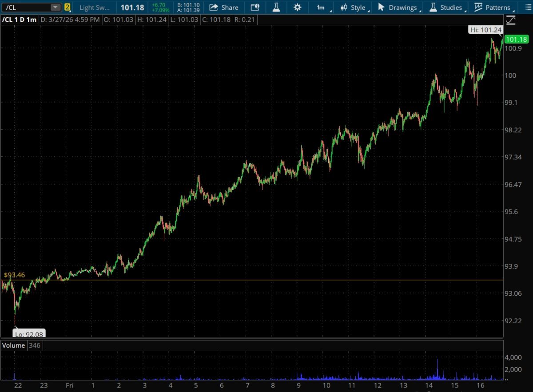Click the Volume study label
The image size is (533, 392).
click(x=13, y=345)
